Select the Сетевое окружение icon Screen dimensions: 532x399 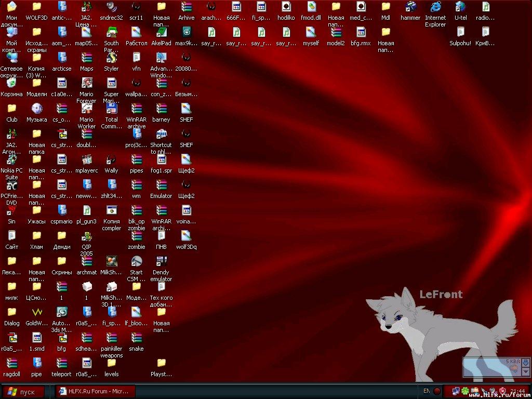tap(11, 58)
